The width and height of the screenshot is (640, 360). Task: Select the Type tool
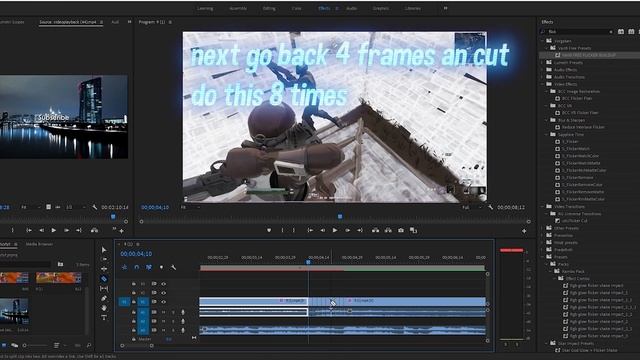pos(104,318)
